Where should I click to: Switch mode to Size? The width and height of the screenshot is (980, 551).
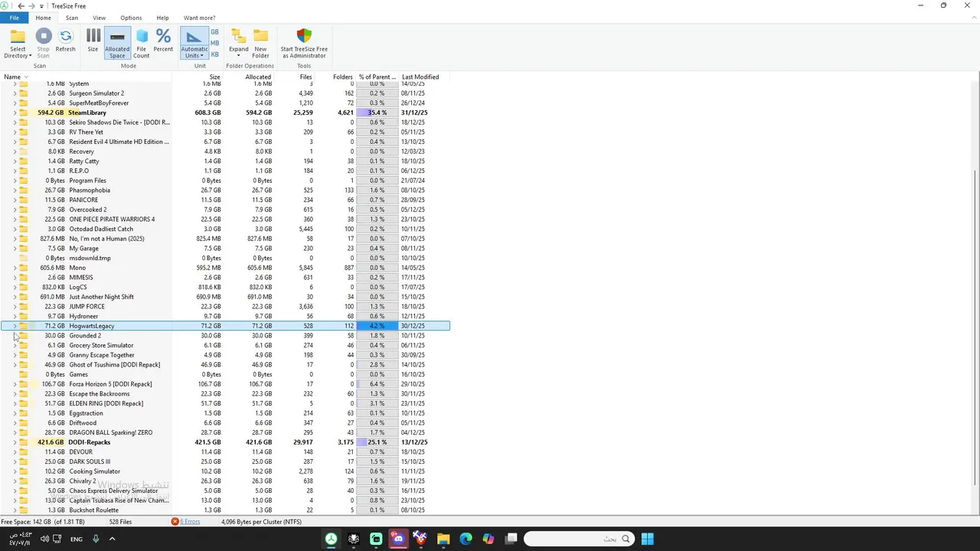[x=93, y=41]
